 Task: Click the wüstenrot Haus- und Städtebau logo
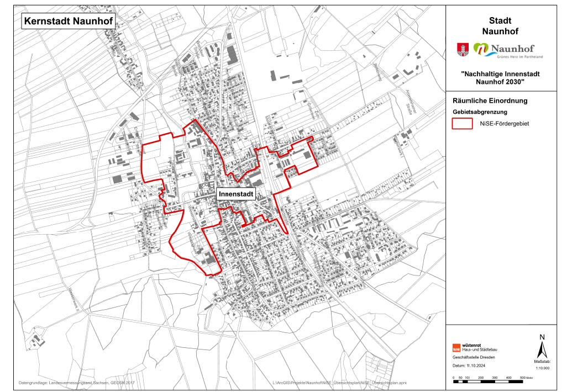click(475, 347)
